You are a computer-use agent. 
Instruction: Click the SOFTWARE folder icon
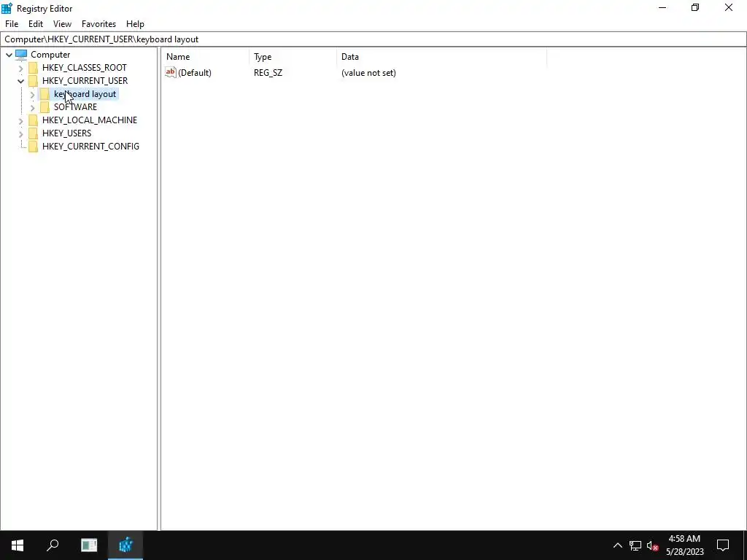(x=44, y=107)
